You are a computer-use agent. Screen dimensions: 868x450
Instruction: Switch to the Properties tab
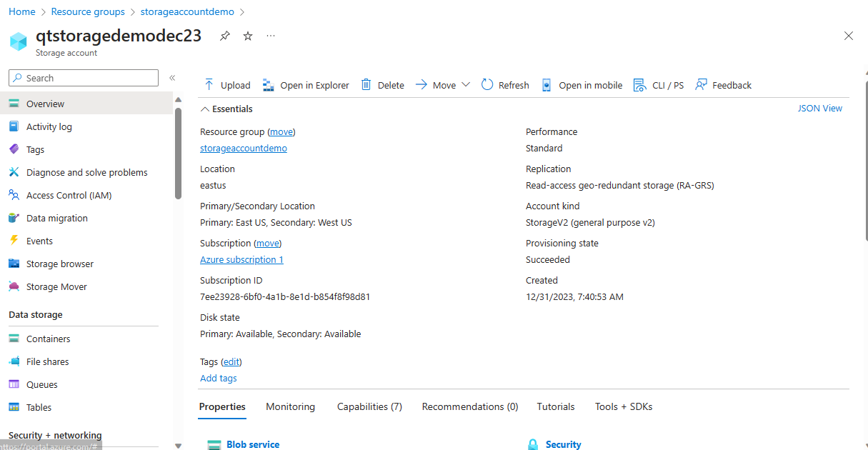[x=222, y=406]
